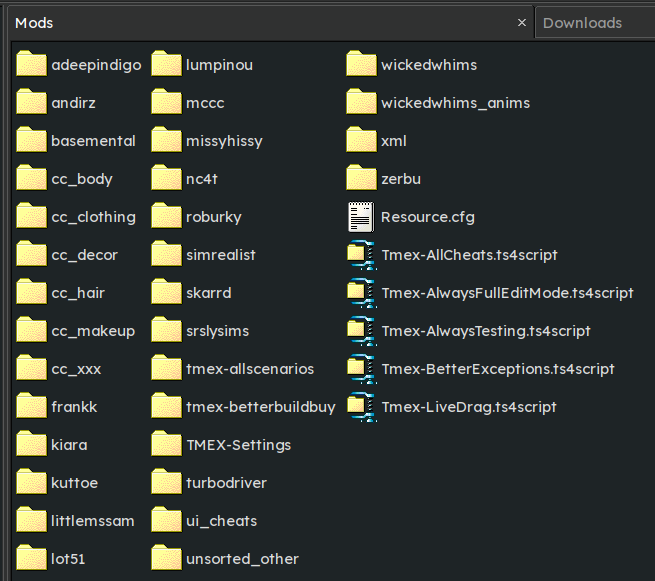Screen dimensions: 655x581
Task: Close the Mods tab
Action: coord(522,23)
